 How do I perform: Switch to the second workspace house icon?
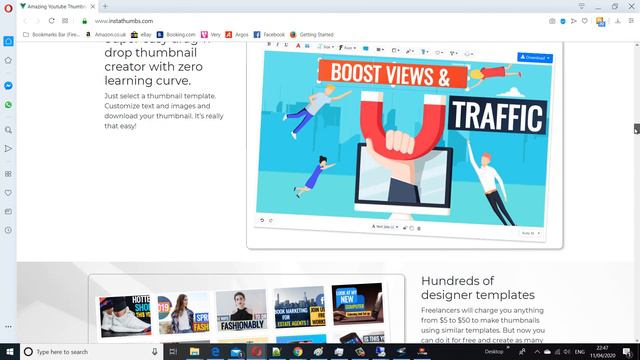(8, 60)
